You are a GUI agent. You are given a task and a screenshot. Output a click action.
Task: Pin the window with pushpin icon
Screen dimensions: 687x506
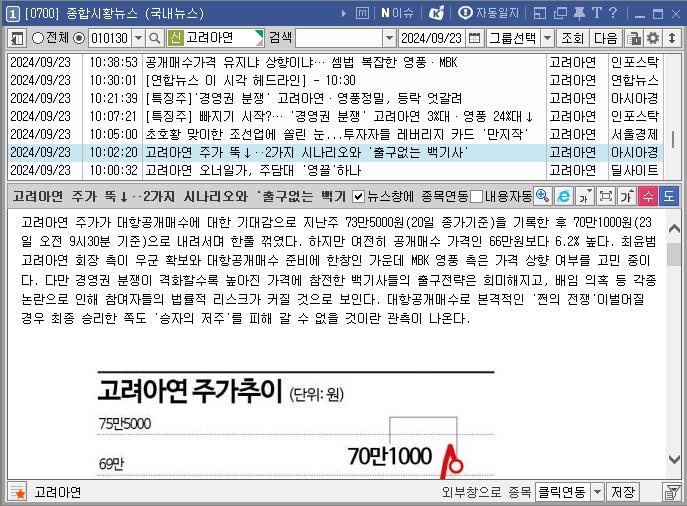click(579, 13)
